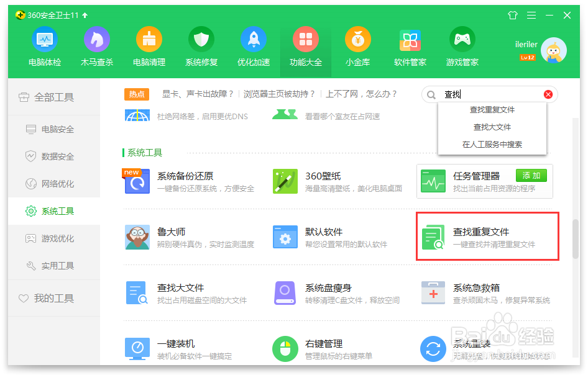
Task: Click the DNS globe tool icon
Action: click(137, 115)
